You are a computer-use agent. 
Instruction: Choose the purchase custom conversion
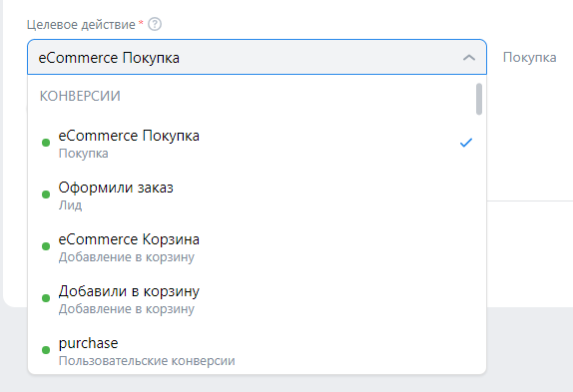[x=257, y=350]
